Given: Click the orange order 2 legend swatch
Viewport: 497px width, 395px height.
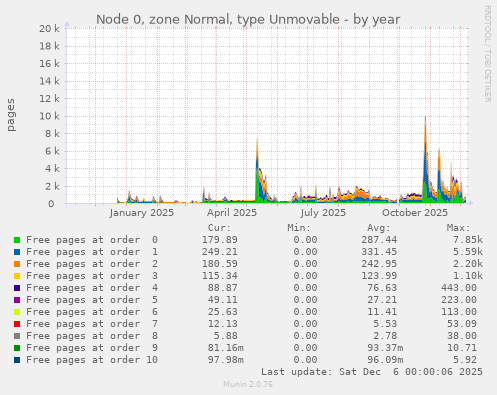Looking at the screenshot, I should (17, 264).
